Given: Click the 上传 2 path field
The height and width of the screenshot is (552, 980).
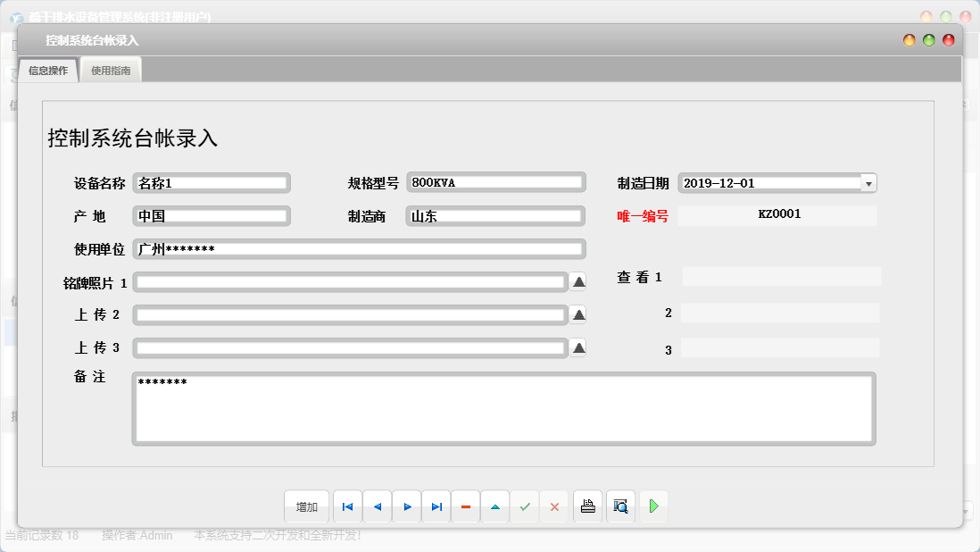Looking at the screenshot, I should pos(350,314).
